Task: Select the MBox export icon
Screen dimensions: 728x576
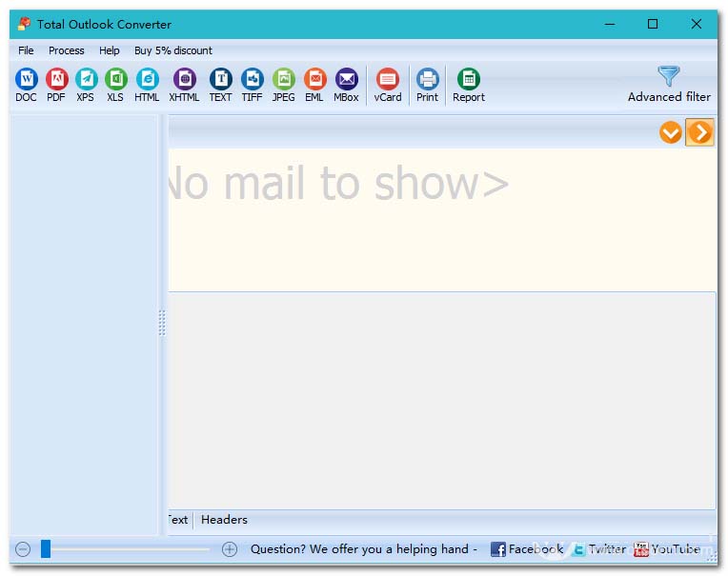Action: coord(346,85)
